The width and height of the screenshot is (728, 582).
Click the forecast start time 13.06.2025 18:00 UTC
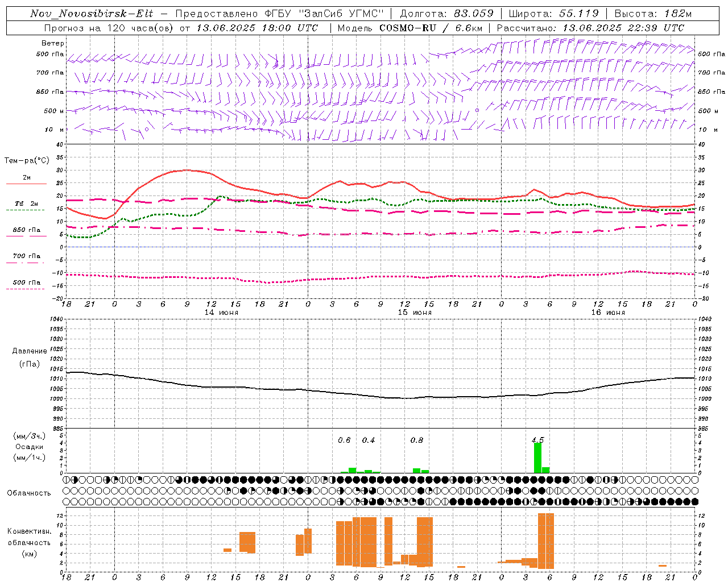[x=257, y=28]
